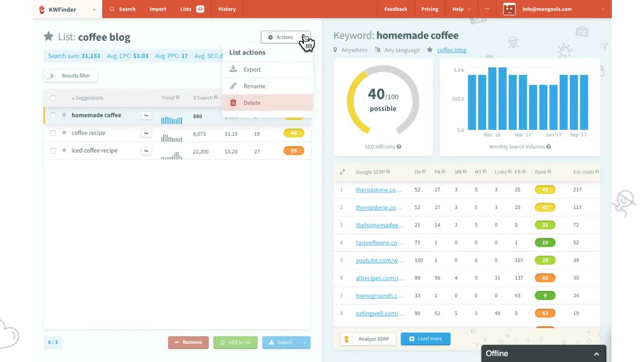
Task: Check the iced coffee recipe checkbox
Action: pos(53,151)
